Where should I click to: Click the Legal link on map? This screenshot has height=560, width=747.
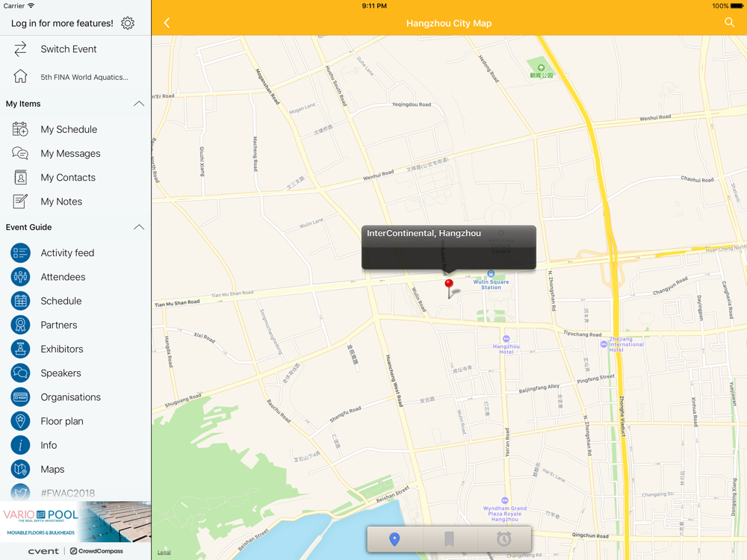(164, 553)
